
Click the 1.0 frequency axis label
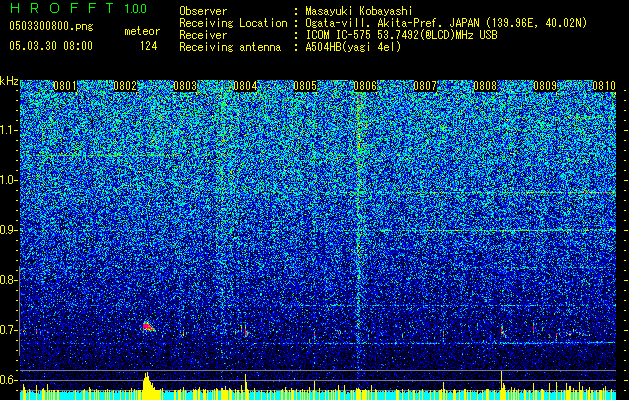coord(8,180)
